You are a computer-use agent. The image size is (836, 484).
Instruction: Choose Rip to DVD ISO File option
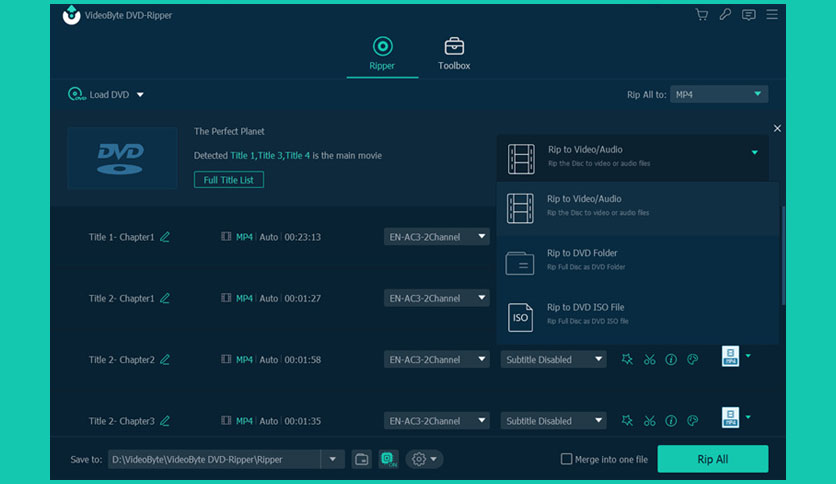(637, 316)
